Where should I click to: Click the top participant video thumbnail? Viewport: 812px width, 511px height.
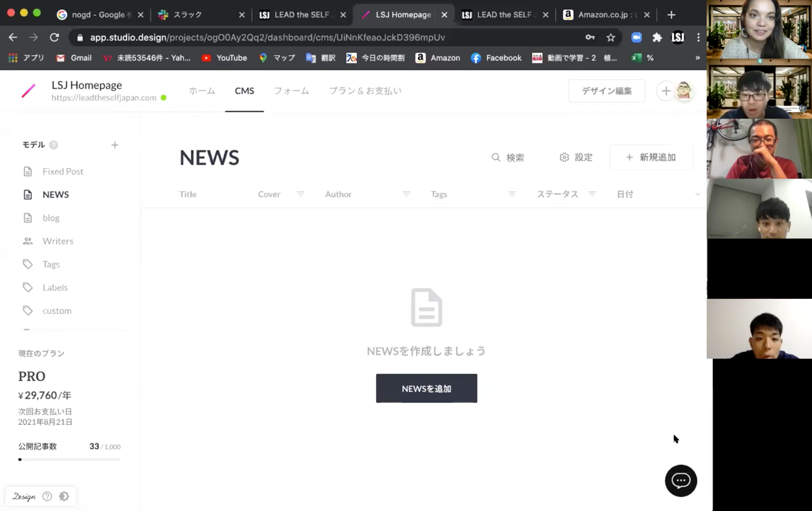point(759,29)
